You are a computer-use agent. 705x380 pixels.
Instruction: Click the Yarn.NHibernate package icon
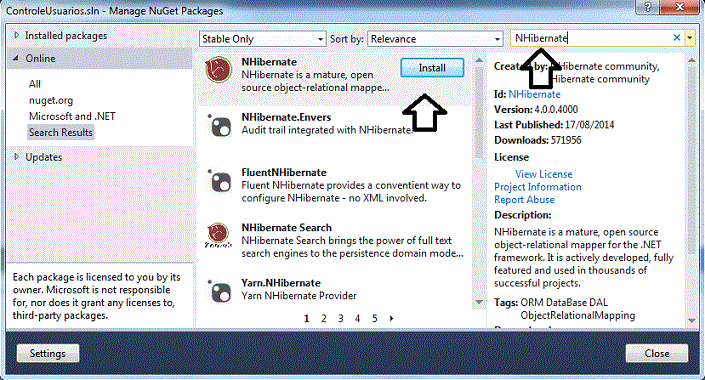pos(220,291)
